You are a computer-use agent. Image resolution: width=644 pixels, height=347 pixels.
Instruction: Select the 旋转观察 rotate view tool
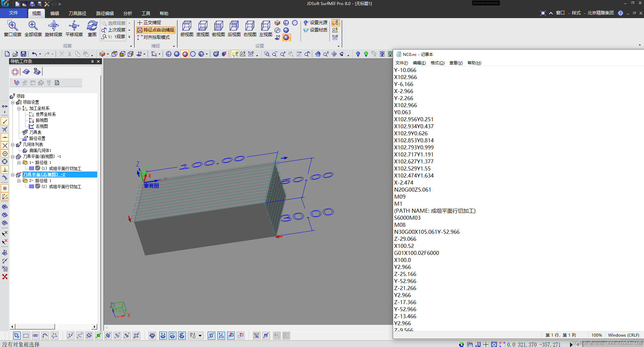tap(53, 26)
